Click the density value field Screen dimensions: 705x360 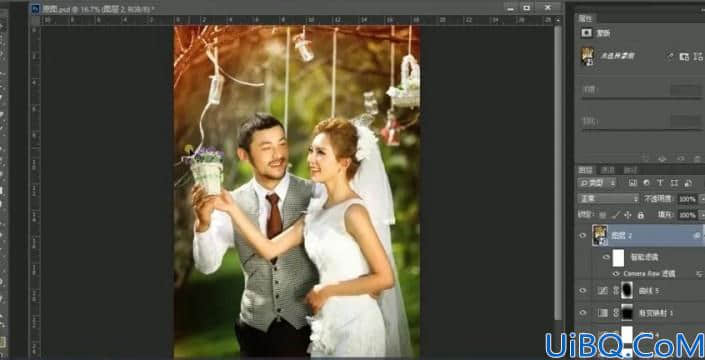(x=686, y=90)
